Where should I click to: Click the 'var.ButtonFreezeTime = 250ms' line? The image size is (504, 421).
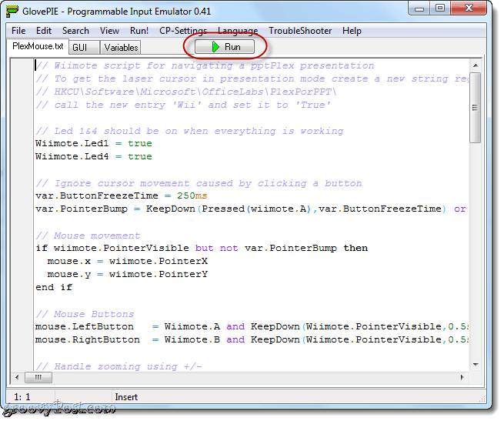(x=121, y=195)
